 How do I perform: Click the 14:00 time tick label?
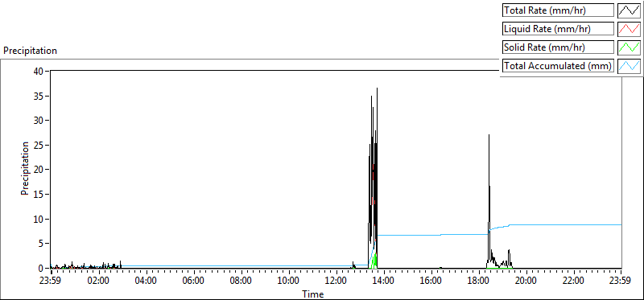coord(384,282)
